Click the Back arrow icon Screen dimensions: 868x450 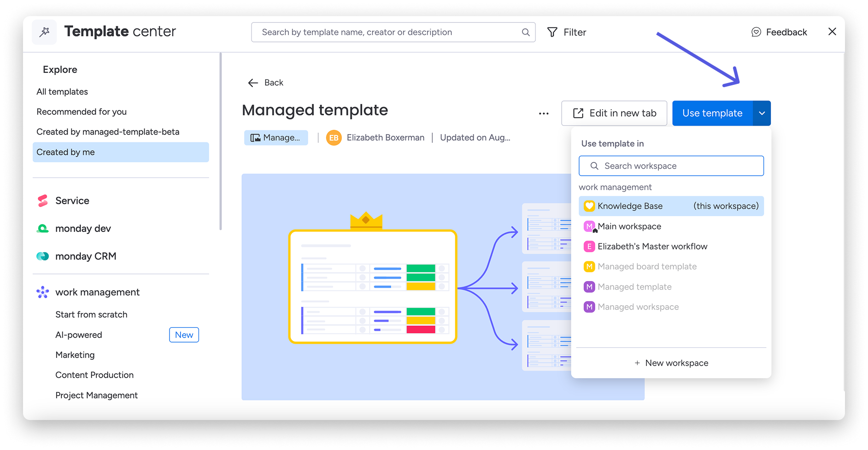tap(253, 83)
